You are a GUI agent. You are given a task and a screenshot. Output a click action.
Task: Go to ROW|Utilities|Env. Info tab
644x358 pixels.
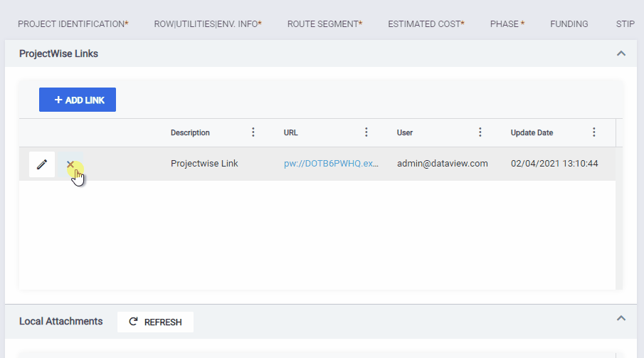[208, 24]
